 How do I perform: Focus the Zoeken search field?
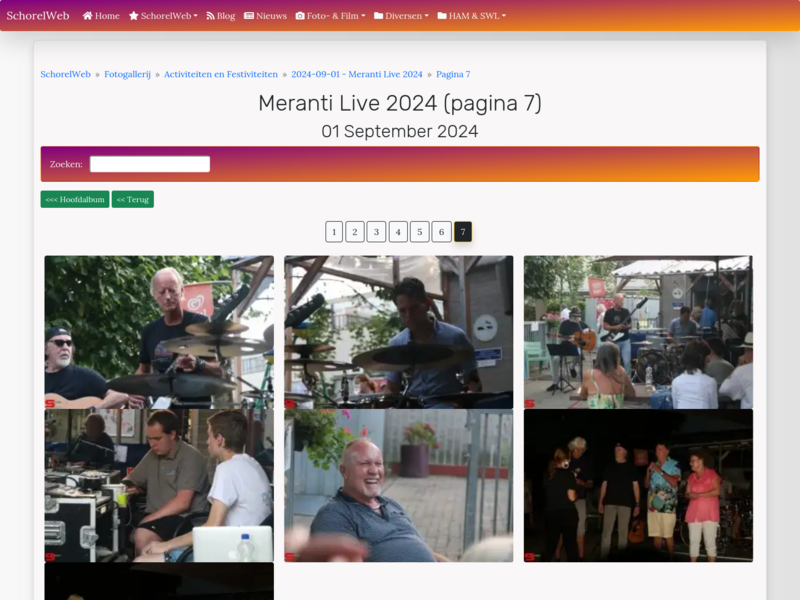[150, 164]
